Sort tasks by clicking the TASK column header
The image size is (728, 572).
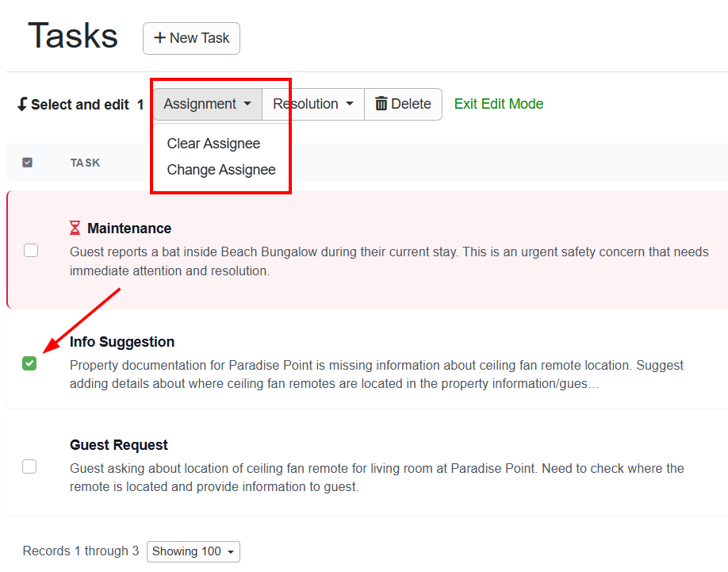[x=85, y=163]
